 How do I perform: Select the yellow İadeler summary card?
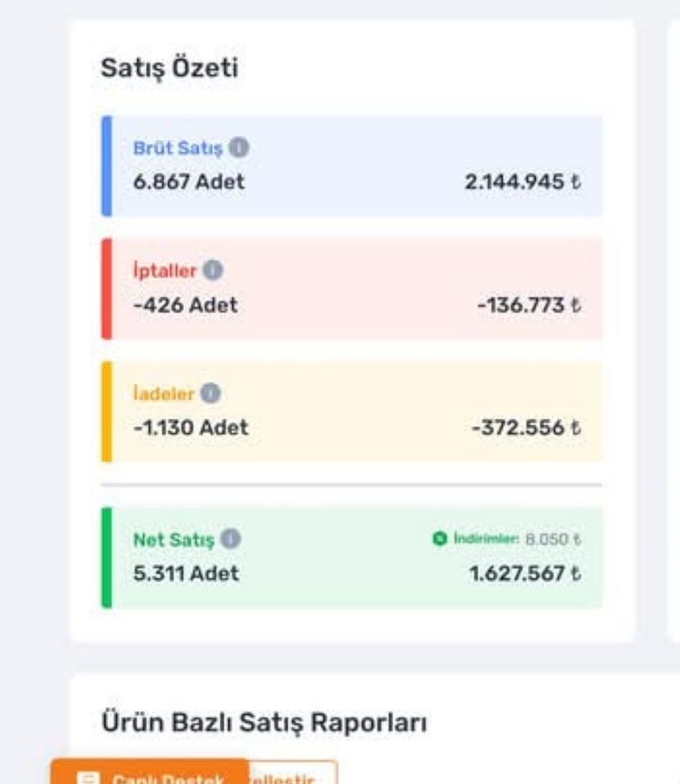[353, 411]
